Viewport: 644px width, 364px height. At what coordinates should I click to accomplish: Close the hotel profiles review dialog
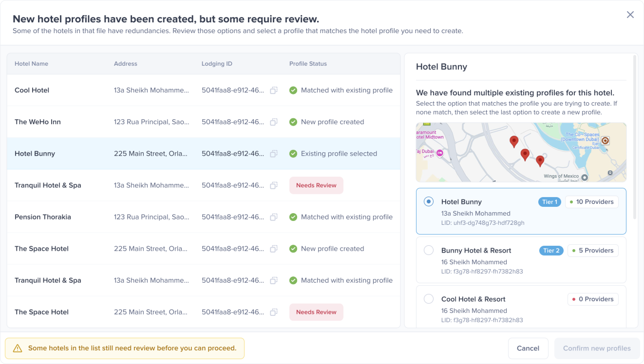tap(630, 15)
